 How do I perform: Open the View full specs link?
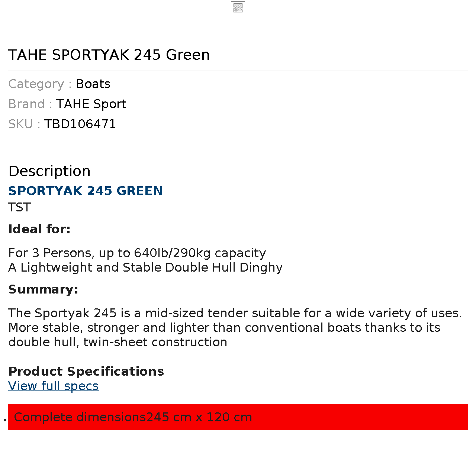pyautogui.click(x=54, y=386)
